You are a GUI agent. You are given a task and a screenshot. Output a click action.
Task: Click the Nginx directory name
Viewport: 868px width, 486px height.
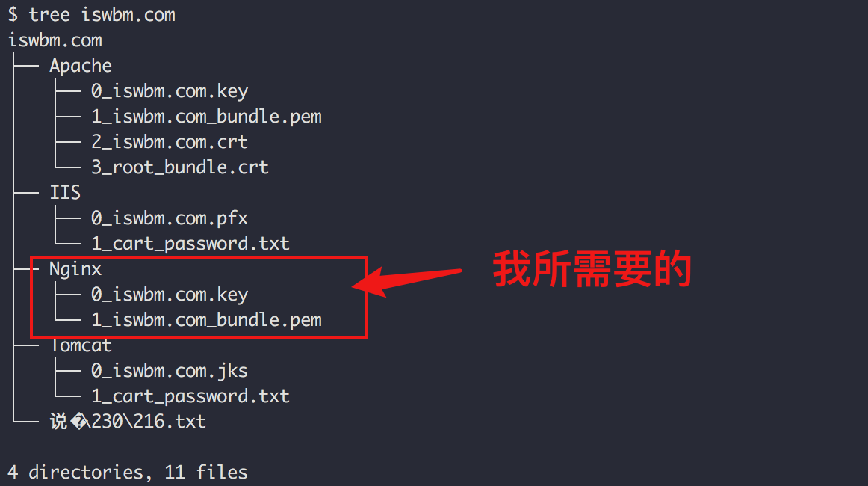[x=75, y=269]
